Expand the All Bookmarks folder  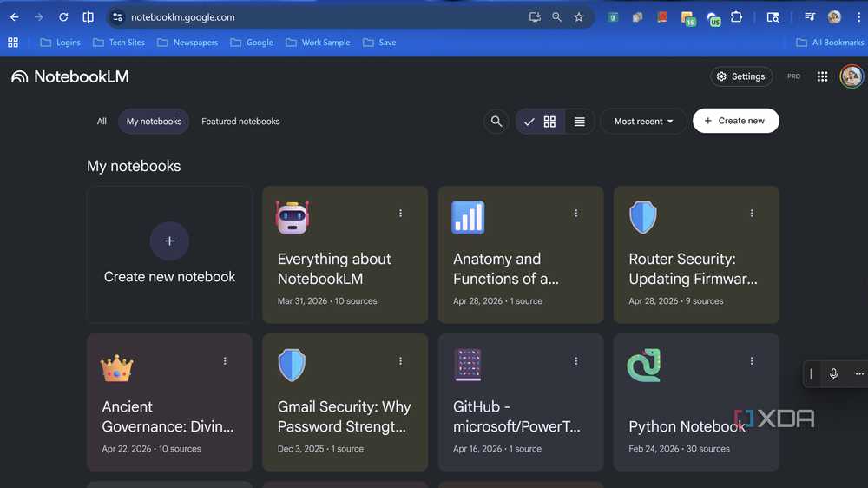click(829, 42)
